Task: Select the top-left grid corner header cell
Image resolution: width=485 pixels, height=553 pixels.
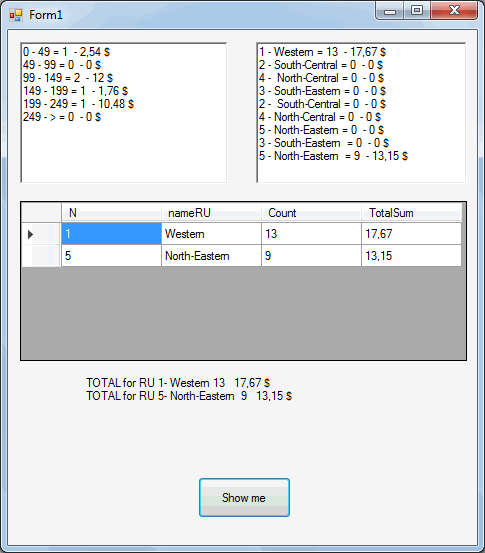Action: [41, 213]
